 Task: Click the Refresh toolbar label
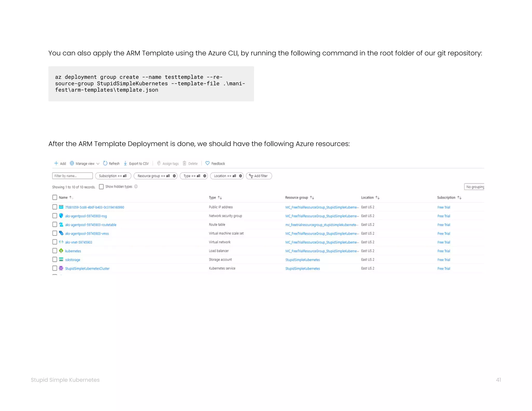pyautogui.click(x=114, y=164)
